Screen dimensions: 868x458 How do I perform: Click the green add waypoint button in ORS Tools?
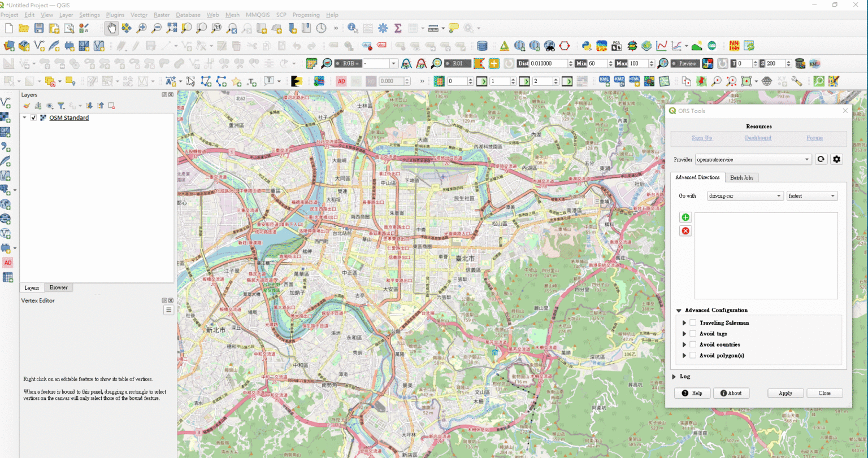click(685, 217)
